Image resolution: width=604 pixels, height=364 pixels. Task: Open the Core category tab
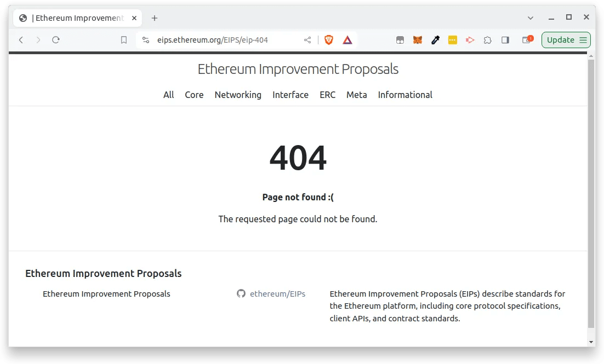click(194, 95)
